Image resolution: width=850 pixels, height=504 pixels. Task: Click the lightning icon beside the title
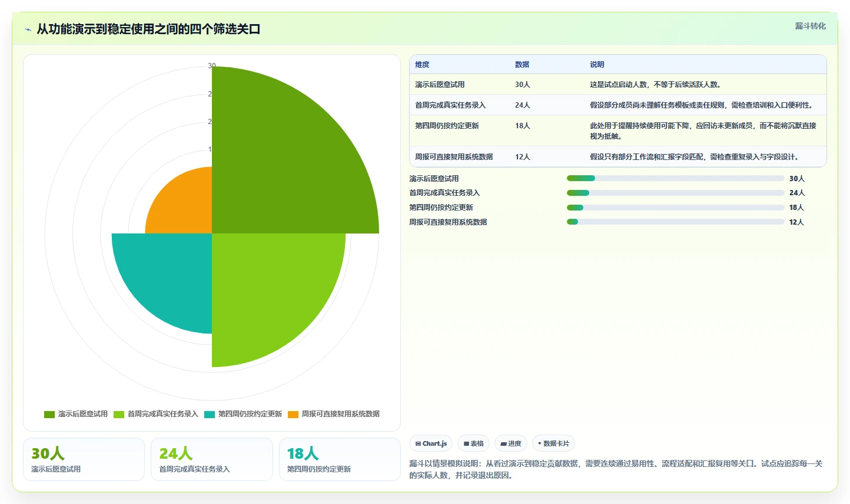28,29
